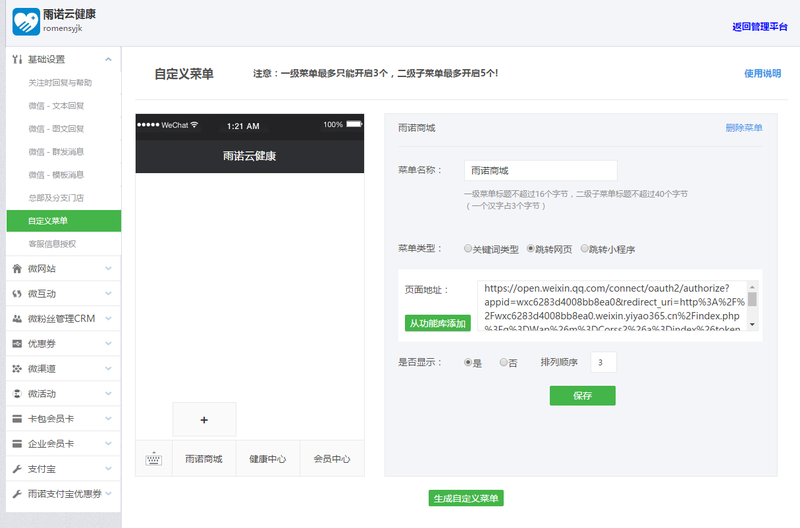Click the people icon beside 微粉丝管理CRM

click(x=17, y=319)
